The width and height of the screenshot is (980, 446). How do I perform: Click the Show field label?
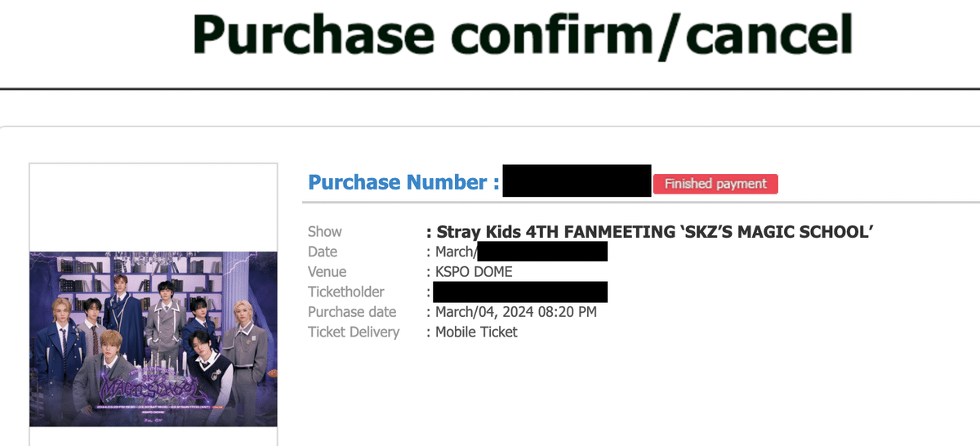[325, 231]
